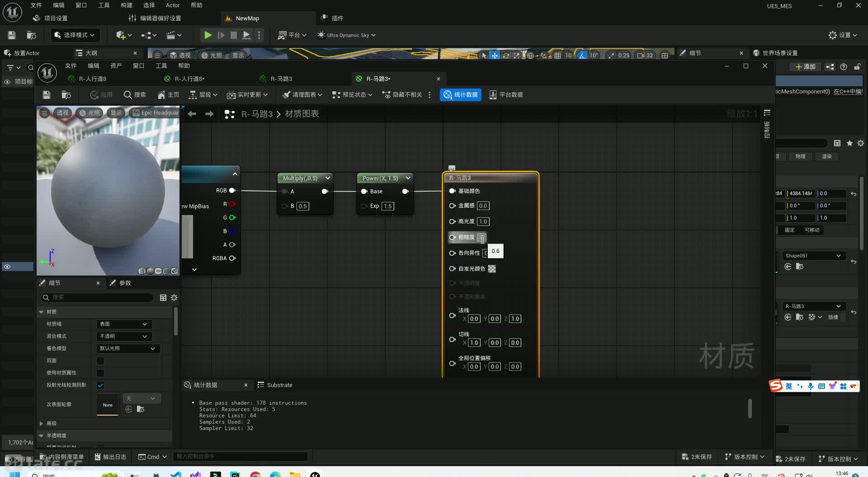The image size is (868, 477).
Task: Open the Output Log (输出日志)
Action: tap(110, 457)
